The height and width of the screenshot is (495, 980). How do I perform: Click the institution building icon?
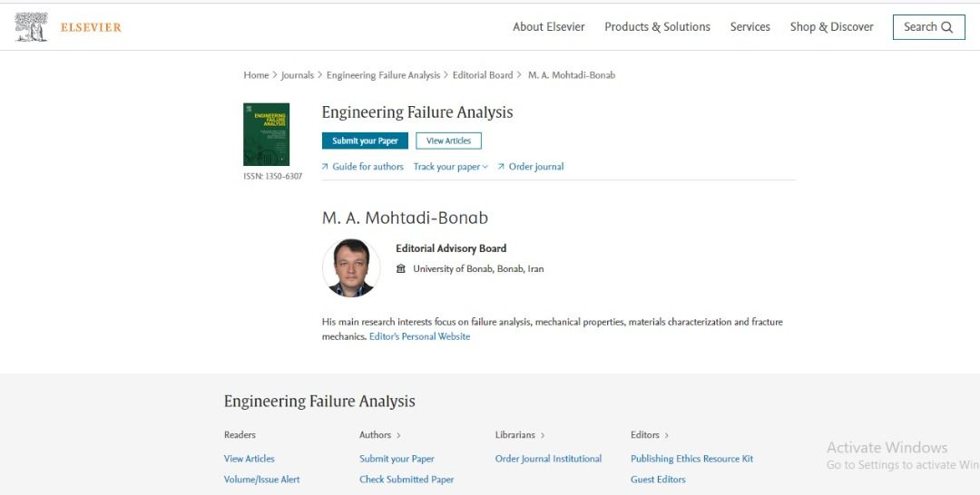pyautogui.click(x=401, y=268)
